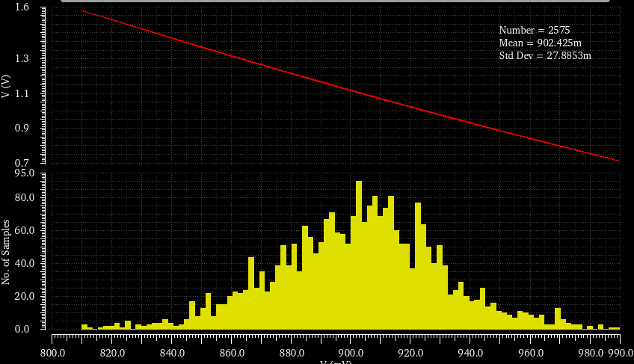Select the red line trace
The image size is (634, 364).
pyautogui.click(x=351, y=90)
